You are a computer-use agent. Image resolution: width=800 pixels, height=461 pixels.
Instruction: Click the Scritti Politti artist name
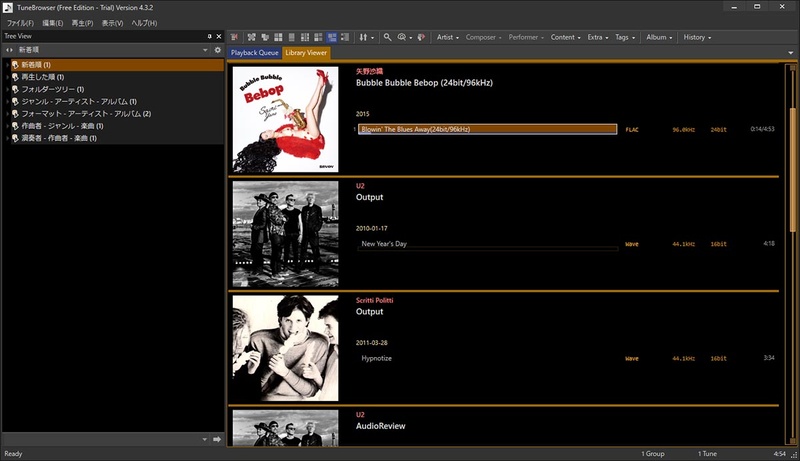374,300
